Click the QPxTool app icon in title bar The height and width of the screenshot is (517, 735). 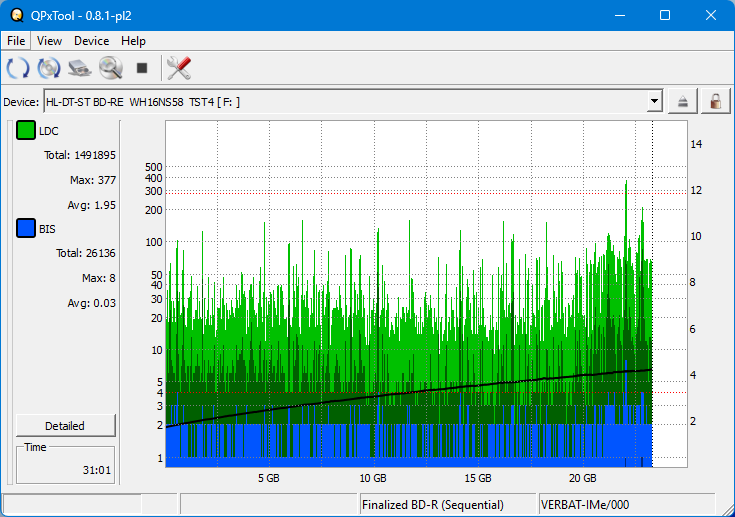coord(17,15)
